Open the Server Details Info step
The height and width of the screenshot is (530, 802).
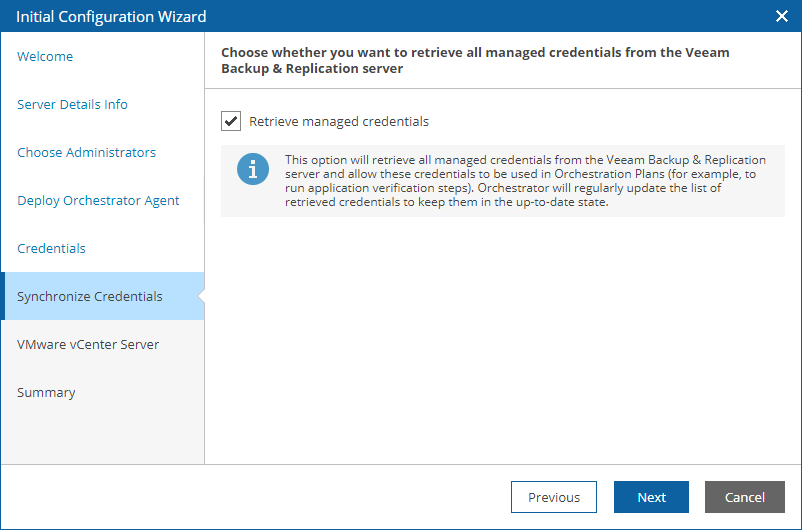[72, 104]
